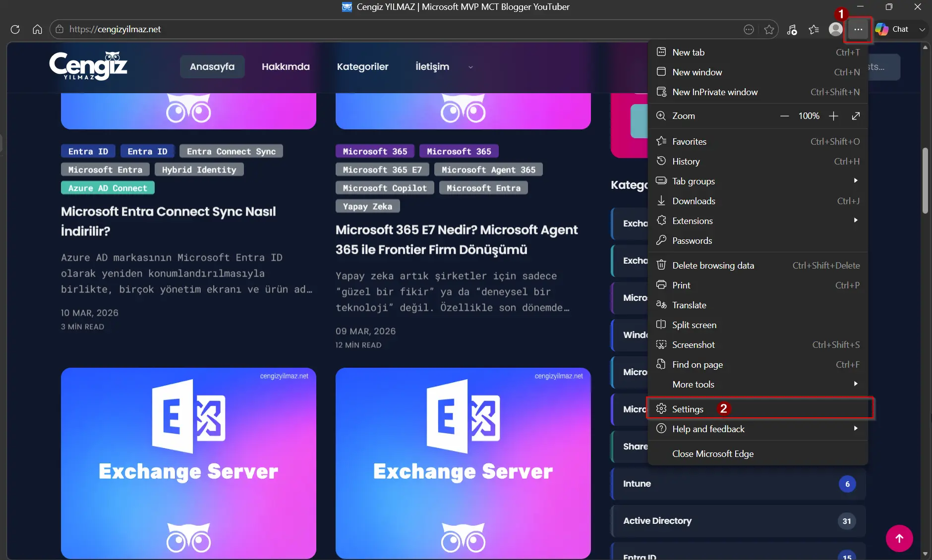This screenshot has width=932, height=560.
Task: Open Settings from the menu
Action: [688, 409]
